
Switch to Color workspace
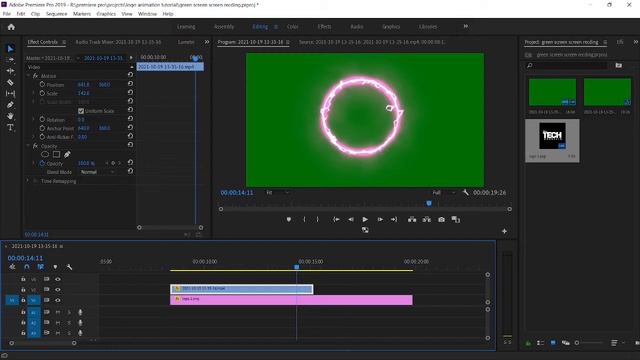[x=292, y=27]
